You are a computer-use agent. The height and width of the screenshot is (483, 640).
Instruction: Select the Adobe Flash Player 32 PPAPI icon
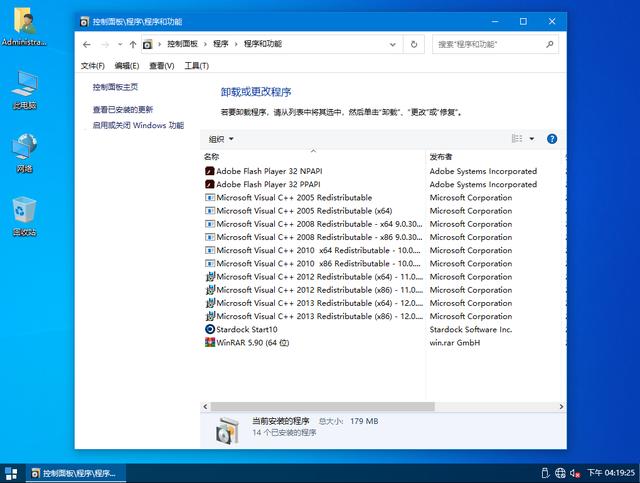[210, 184]
